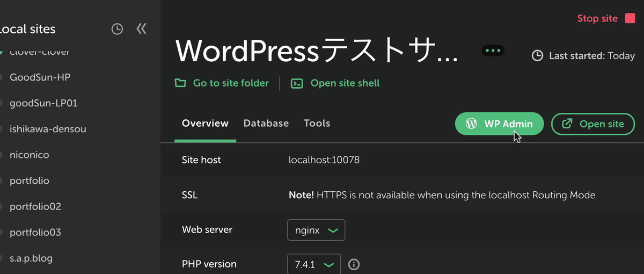Click the folder icon for site folder

click(x=180, y=83)
